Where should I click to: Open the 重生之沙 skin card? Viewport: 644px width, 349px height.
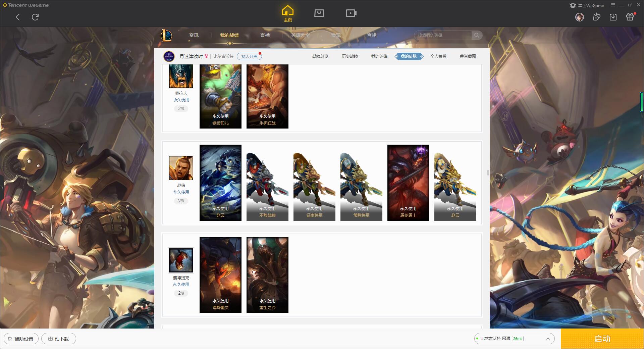pyautogui.click(x=267, y=275)
